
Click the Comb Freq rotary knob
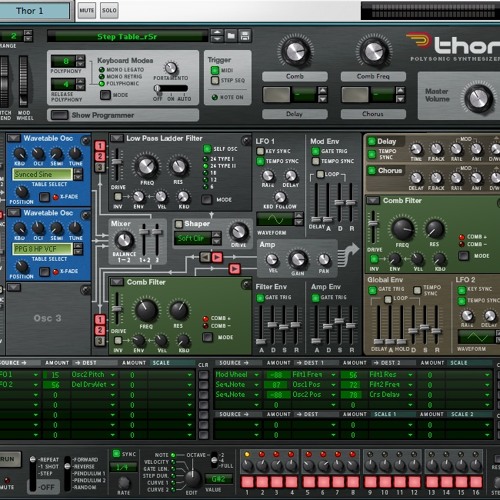pos(373,52)
